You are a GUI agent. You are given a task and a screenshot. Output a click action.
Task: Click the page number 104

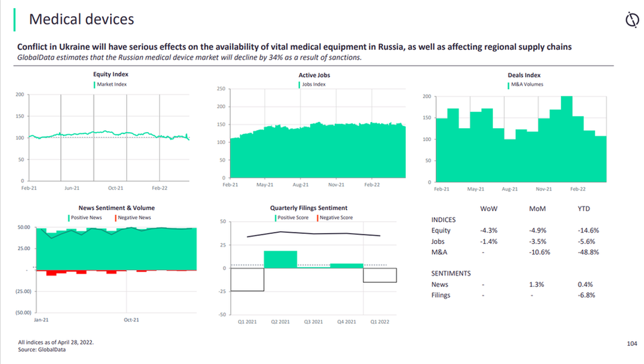pos(631,344)
